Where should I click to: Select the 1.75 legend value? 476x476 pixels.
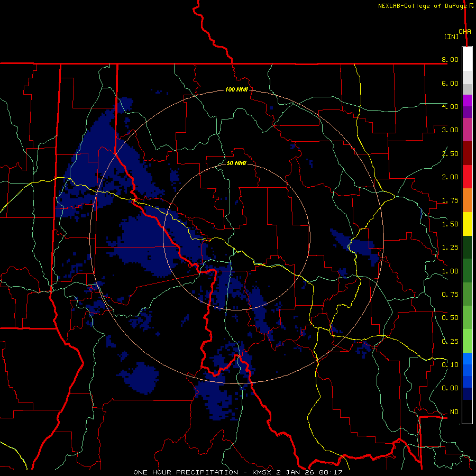point(450,200)
